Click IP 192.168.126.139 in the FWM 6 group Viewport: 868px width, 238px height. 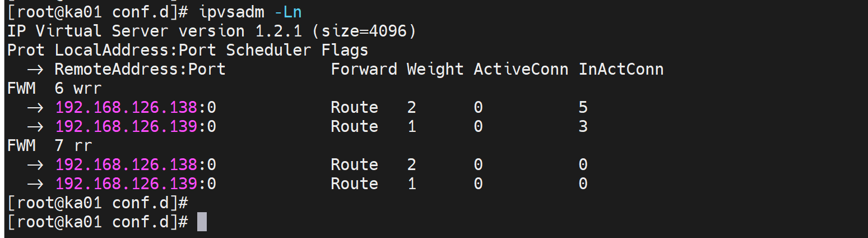tap(127, 126)
